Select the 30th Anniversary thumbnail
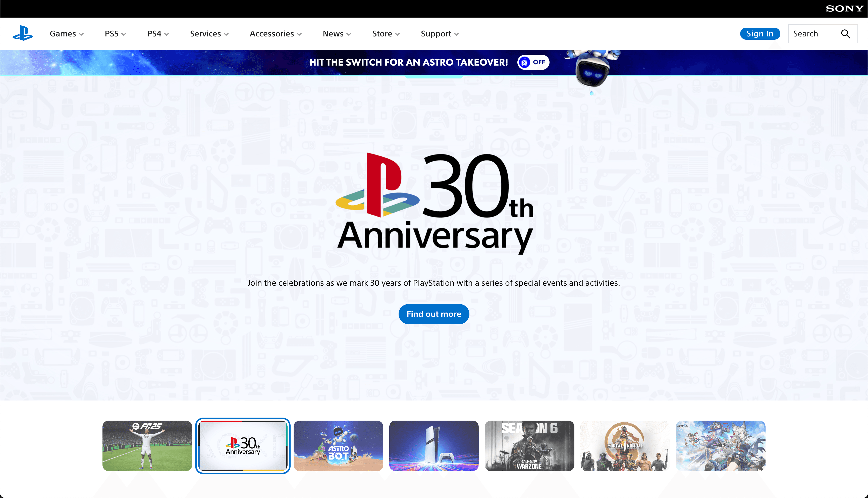Screen dimensions: 868x498 (x=243, y=446)
